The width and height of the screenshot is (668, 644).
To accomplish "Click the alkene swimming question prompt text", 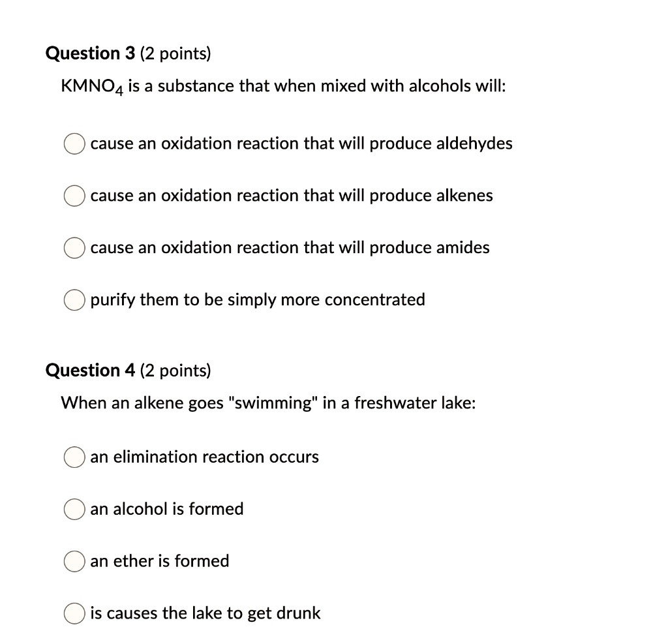I will pyautogui.click(x=268, y=403).
